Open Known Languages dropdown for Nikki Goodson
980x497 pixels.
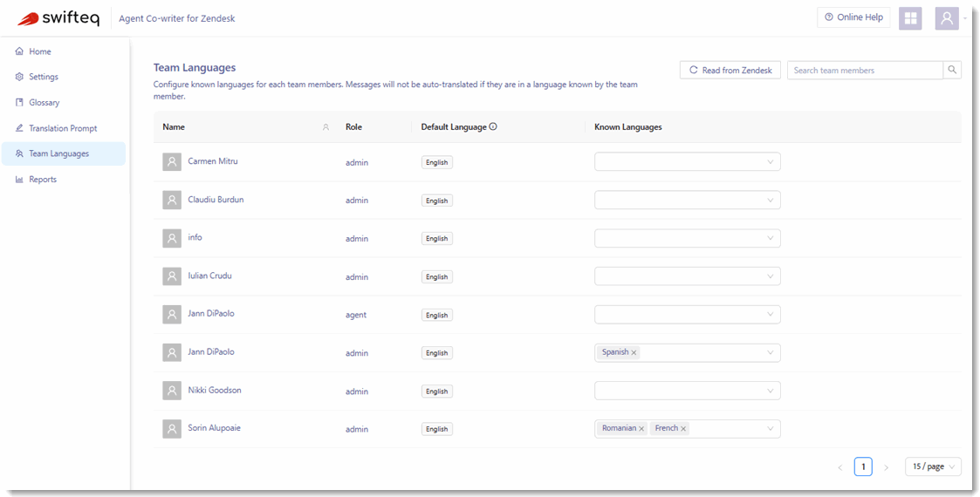[x=688, y=391]
